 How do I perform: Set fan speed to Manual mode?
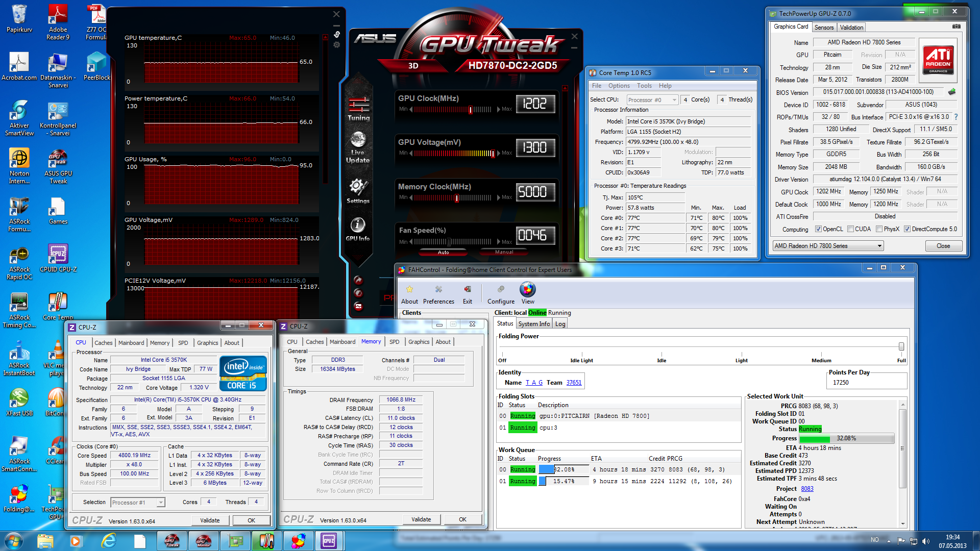pyautogui.click(x=504, y=252)
